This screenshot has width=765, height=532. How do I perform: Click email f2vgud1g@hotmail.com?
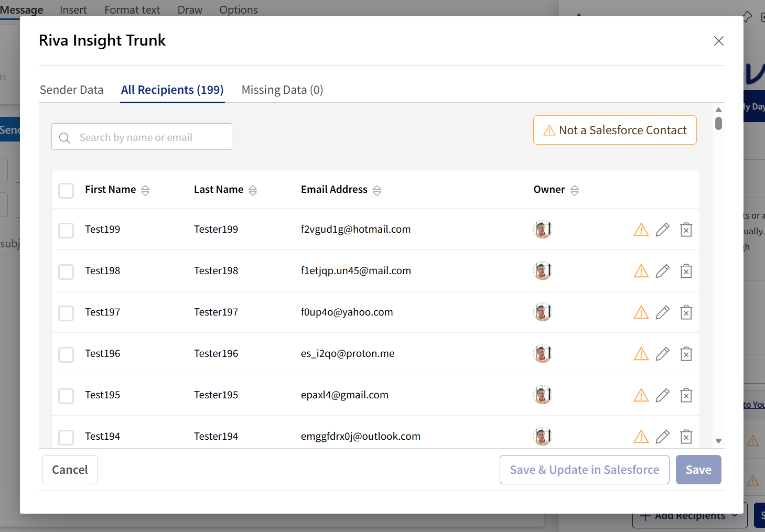[x=355, y=230]
